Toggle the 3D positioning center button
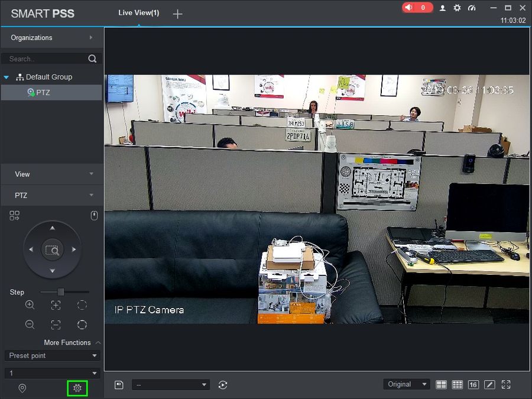 click(52, 250)
